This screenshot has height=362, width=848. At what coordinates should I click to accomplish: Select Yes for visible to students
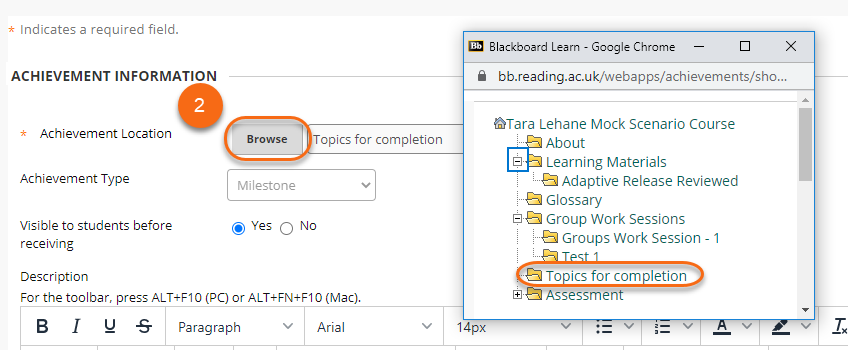point(238,228)
